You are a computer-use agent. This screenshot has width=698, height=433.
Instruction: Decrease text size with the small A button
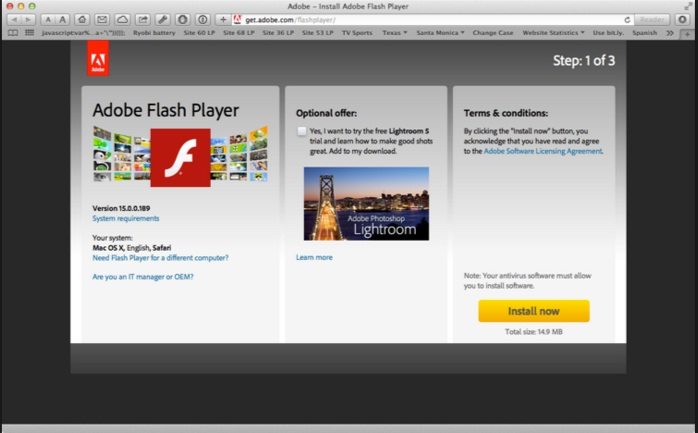[48, 20]
